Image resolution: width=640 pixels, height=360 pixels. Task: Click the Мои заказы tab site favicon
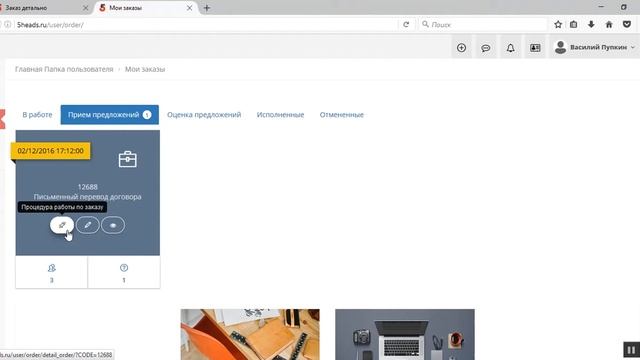point(102,8)
